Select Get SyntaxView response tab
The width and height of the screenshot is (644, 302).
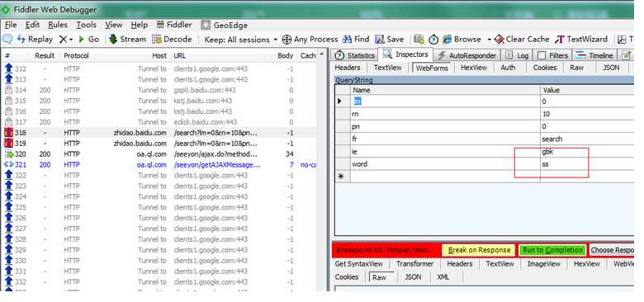pyautogui.click(x=359, y=264)
